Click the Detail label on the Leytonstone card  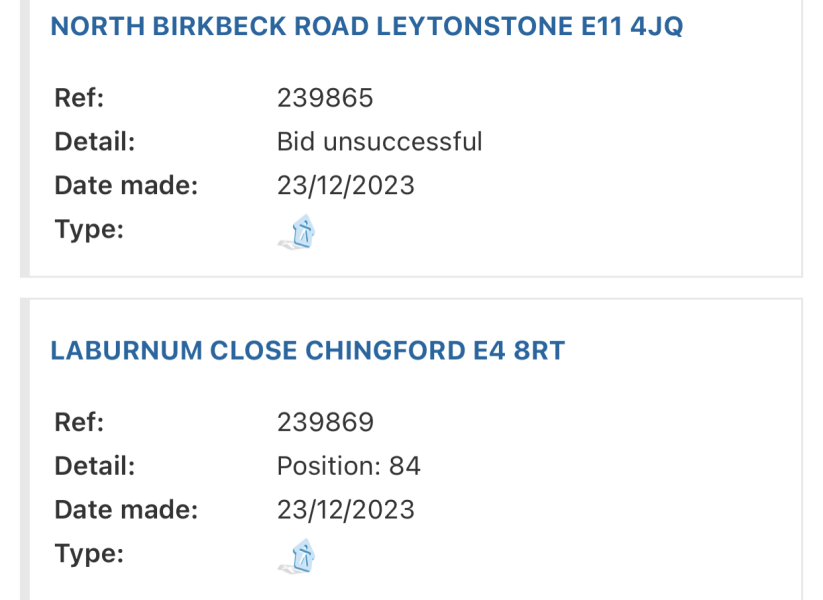tap(93, 141)
